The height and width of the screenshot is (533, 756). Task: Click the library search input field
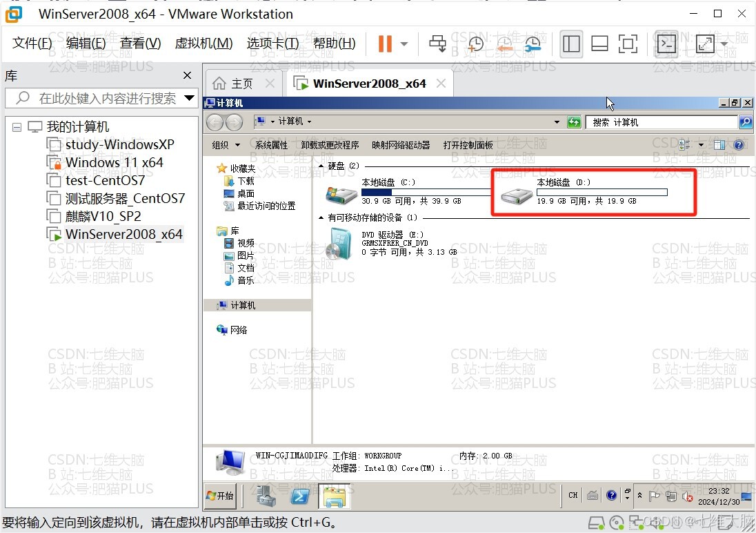click(x=101, y=99)
